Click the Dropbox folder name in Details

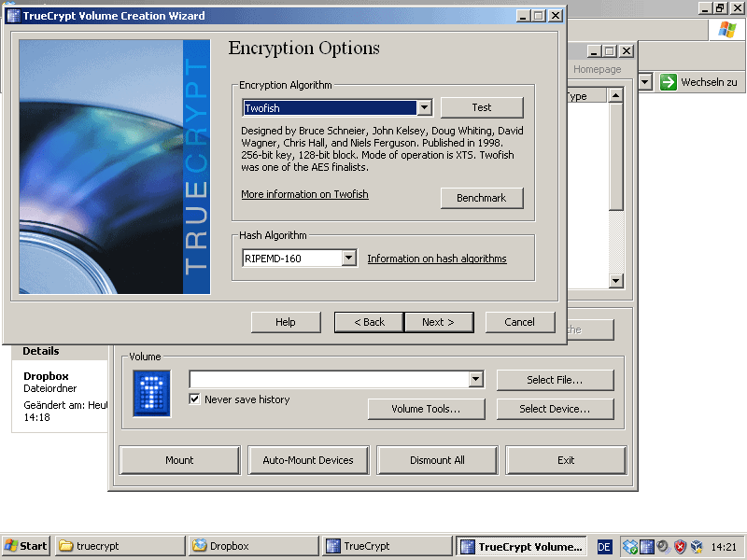[46, 376]
